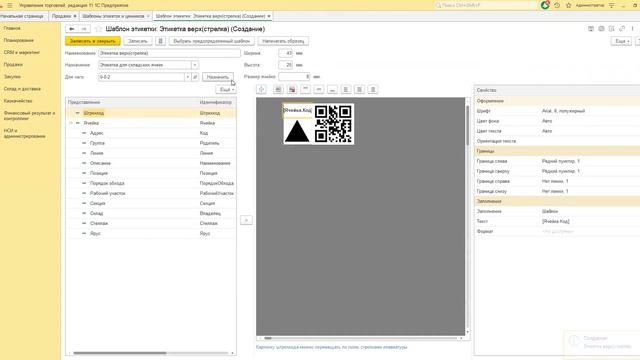
Task: Select the Порядок обхода field row
Action: click(x=151, y=183)
